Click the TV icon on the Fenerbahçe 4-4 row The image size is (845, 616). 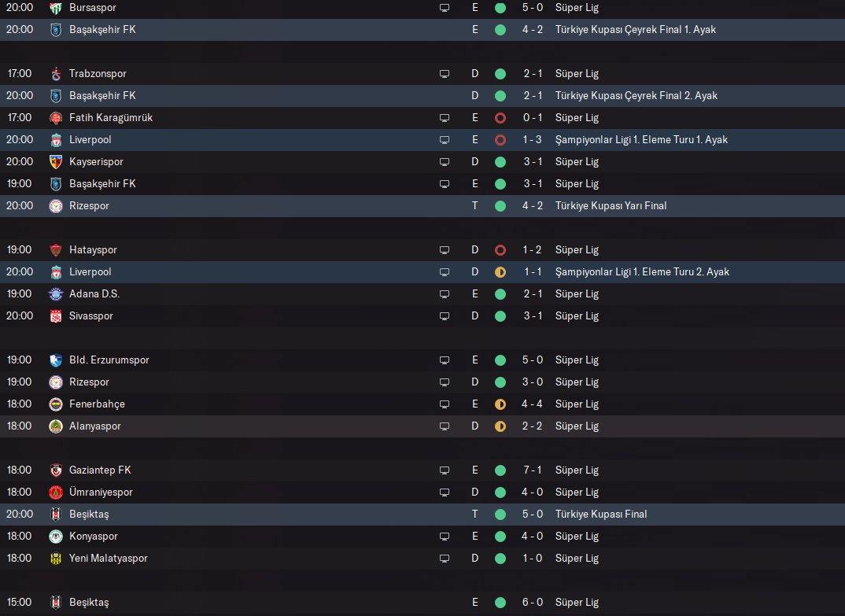(x=445, y=404)
